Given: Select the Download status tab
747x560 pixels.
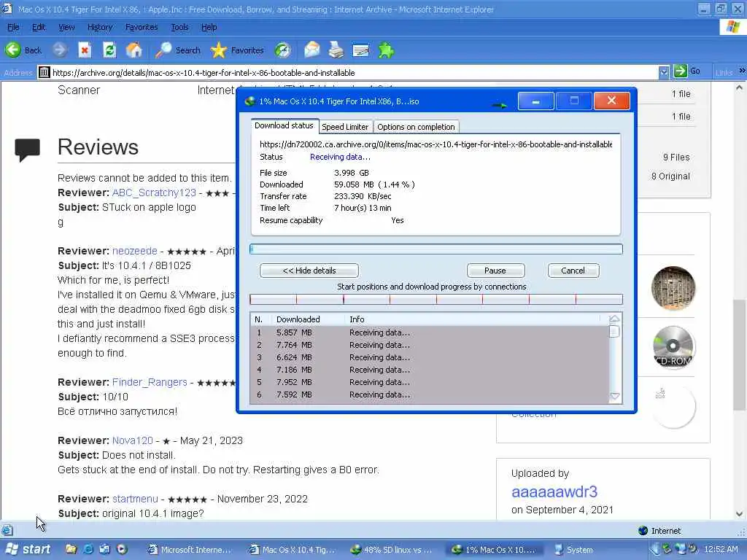Looking at the screenshot, I should point(284,125).
